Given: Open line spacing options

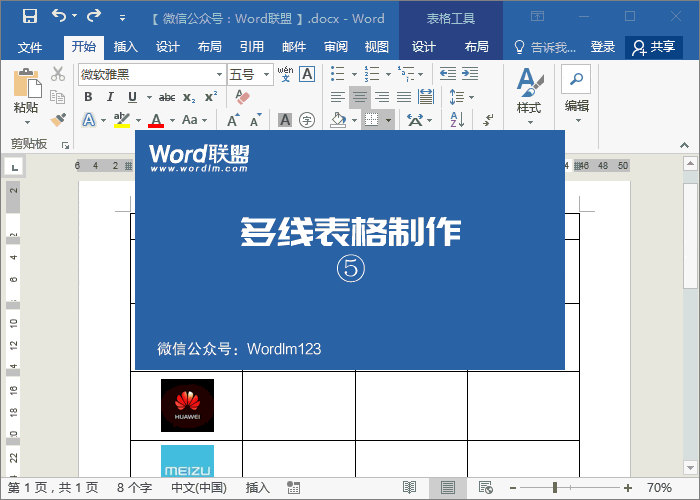Looking at the screenshot, I should 462,97.
